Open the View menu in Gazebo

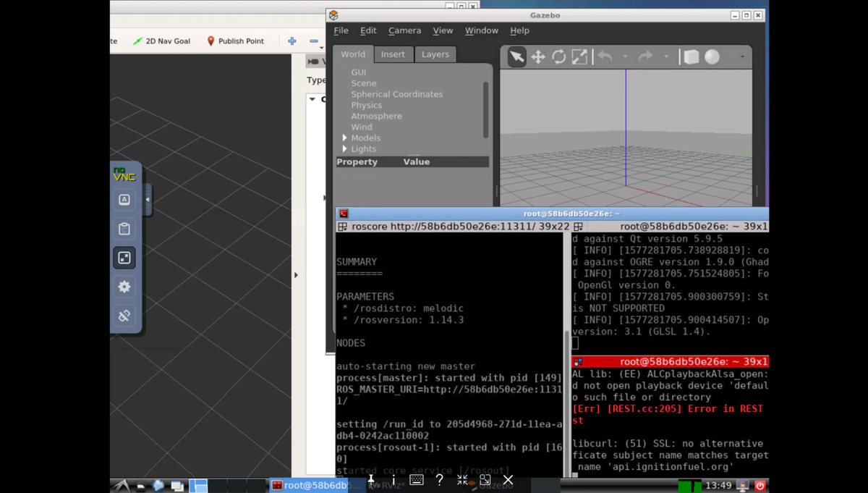pos(443,30)
